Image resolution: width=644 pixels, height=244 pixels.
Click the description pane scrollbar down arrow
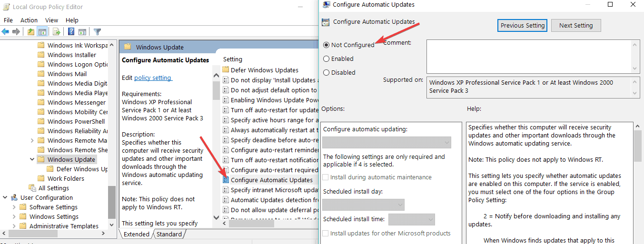[x=216, y=217]
